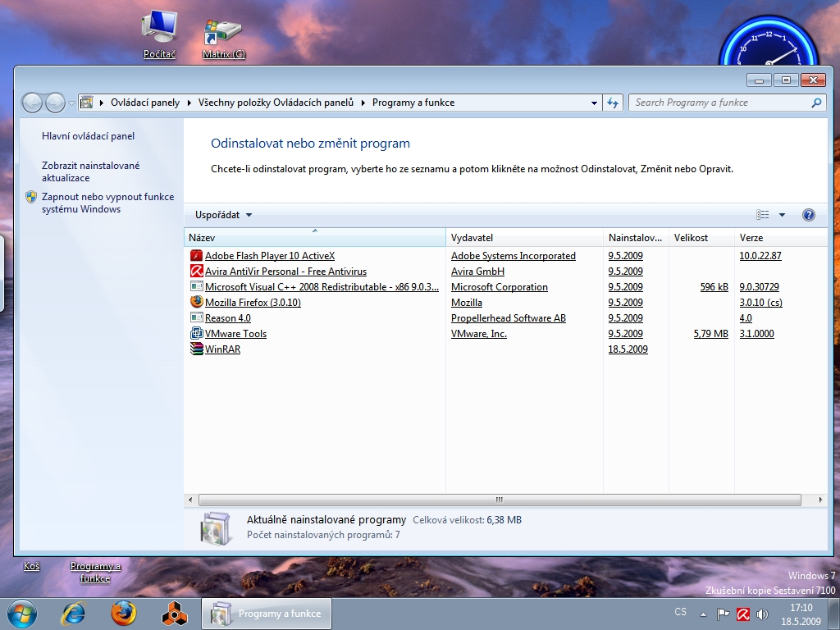This screenshot has height=630, width=840.
Task: Click the Microsoft Visual C++ row icon
Action: 197,286
